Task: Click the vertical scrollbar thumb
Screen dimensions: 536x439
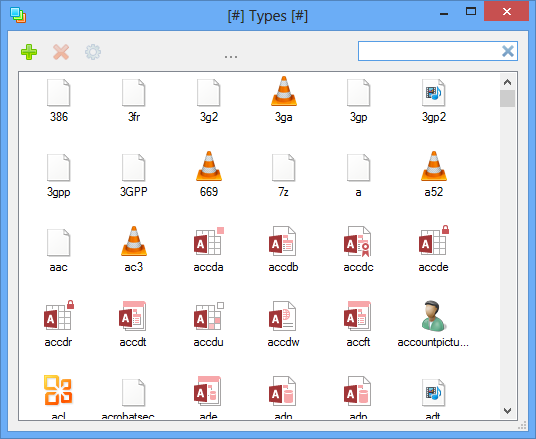Action: click(508, 98)
